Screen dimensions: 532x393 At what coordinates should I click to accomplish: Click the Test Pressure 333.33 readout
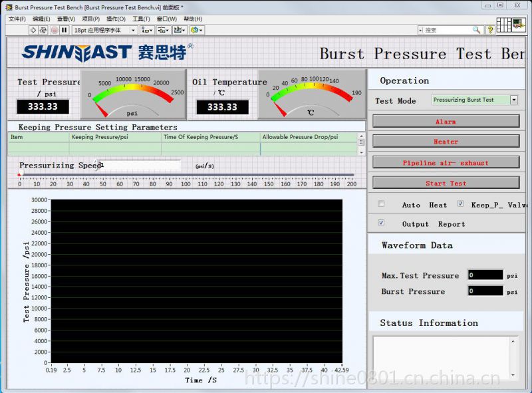43,106
